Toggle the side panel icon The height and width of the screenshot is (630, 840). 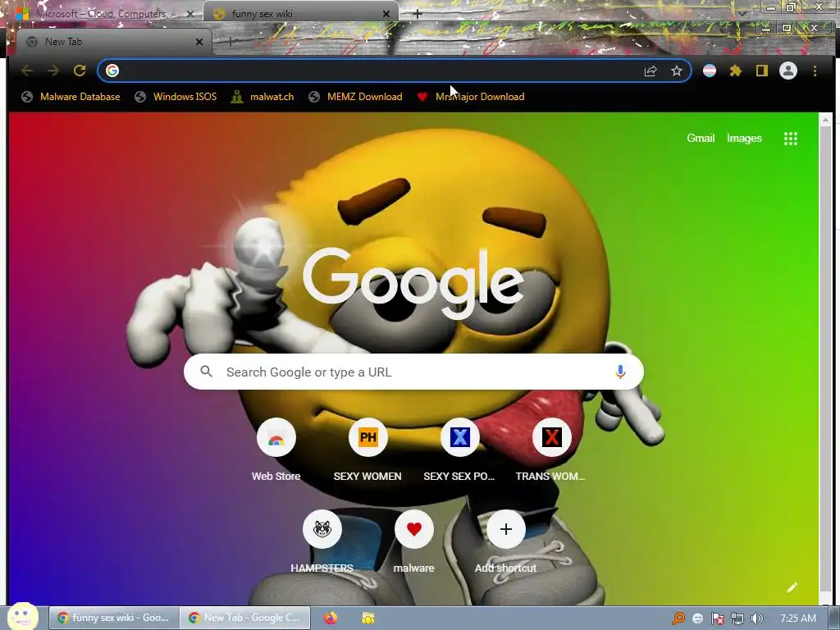[762, 71]
